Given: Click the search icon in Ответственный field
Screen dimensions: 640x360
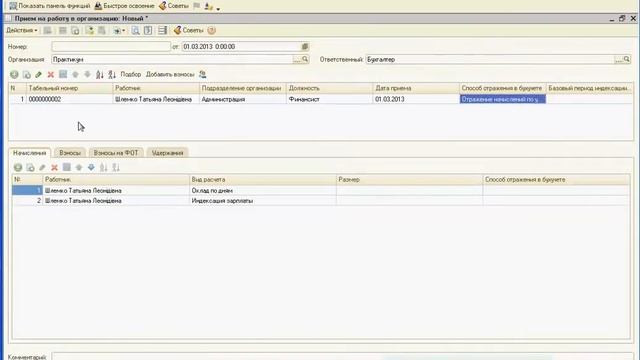Looking at the screenshot, I should click(x=627, y=60).
